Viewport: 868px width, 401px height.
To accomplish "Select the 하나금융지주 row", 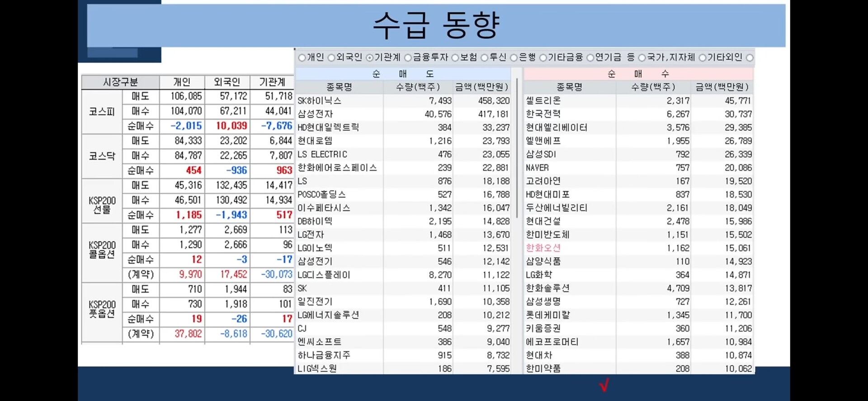I will tap(403, 355).
